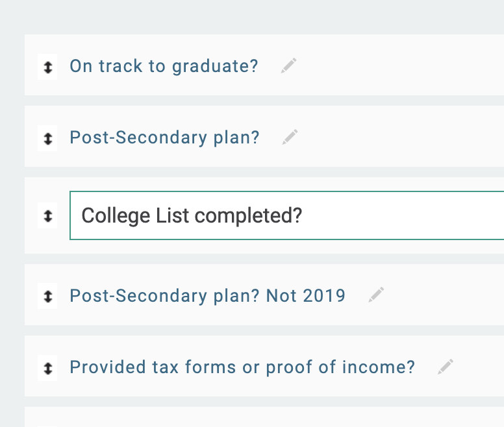The image size is (504, 427).
Task: Click edit pencil for Provided tax forms question
Action: 445,367
